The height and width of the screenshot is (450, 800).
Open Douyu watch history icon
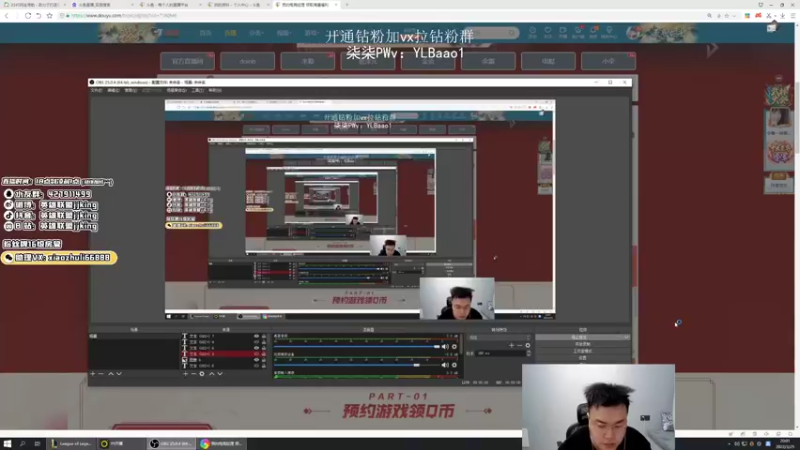pos(533,32)
